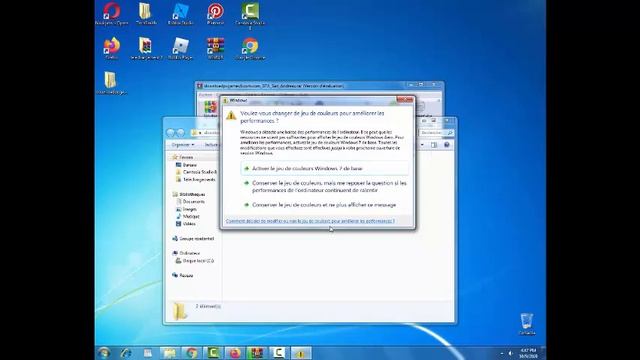Screen dimensions: 640x360
Task: Select Groupe résidentiel in Explorer sidebar
Action: click(x=193, y=238)
